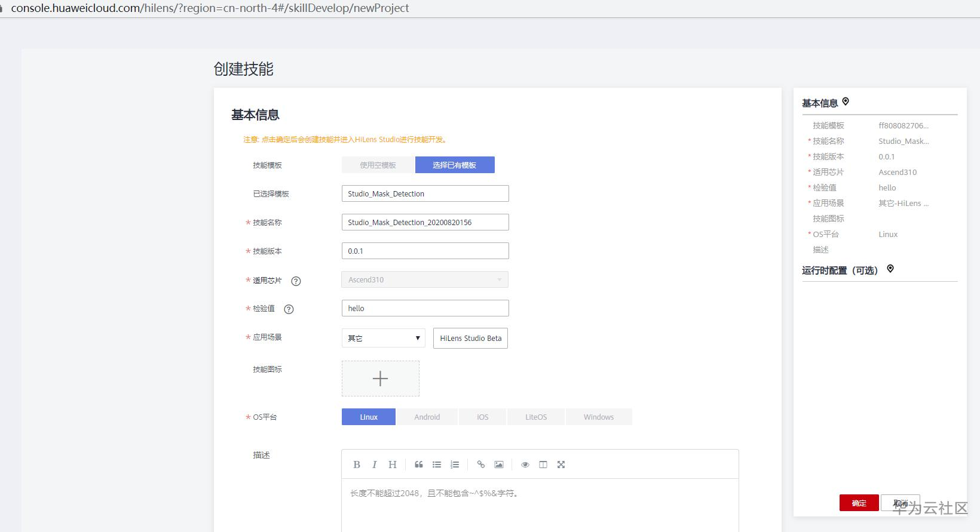
Task: Insert a bulleted list in the editor
Action: click(437, 465)
